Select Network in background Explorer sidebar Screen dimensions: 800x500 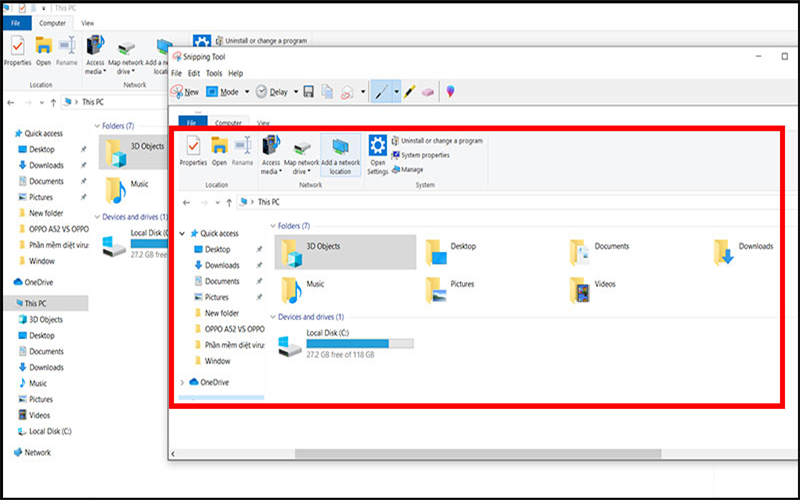tap(33, 453)
